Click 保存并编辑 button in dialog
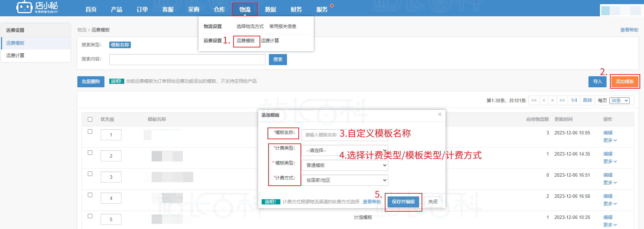The width and height of the screenshot is (644, 229). click(403, 202)
